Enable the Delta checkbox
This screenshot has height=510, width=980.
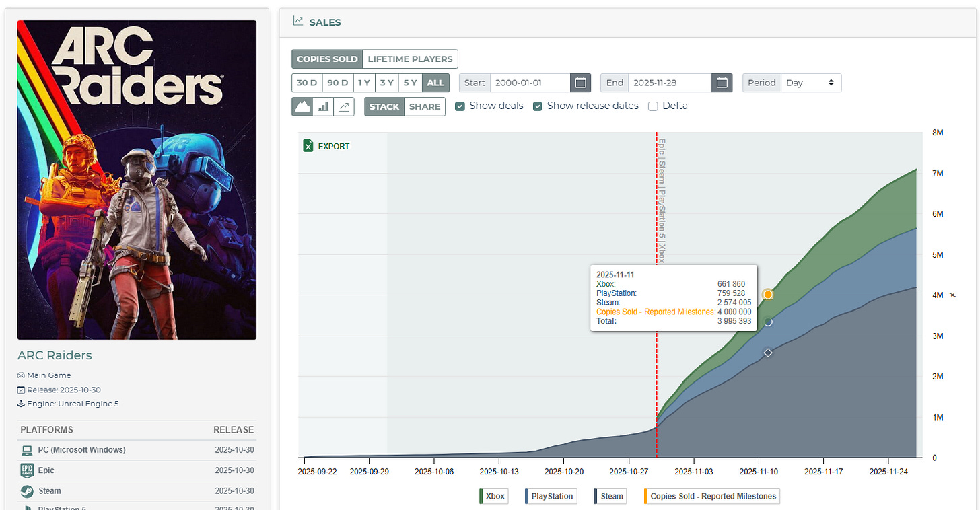point(653,106)
